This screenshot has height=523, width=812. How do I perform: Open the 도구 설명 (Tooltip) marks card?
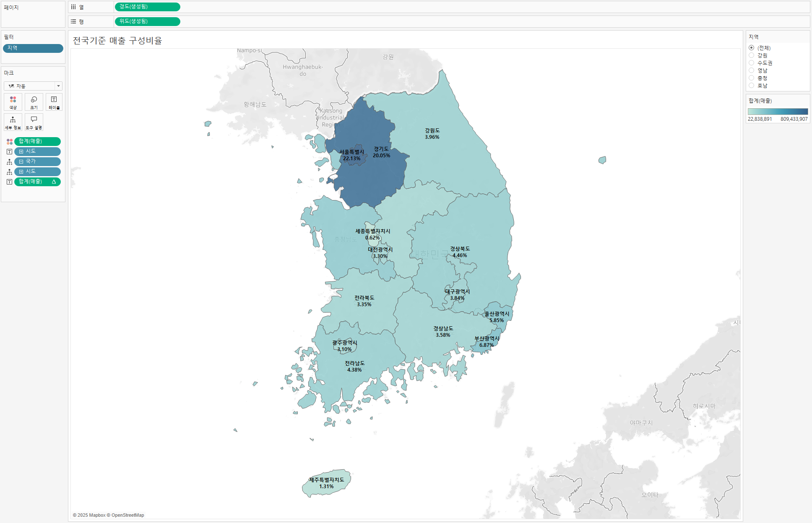coord(34,122)
